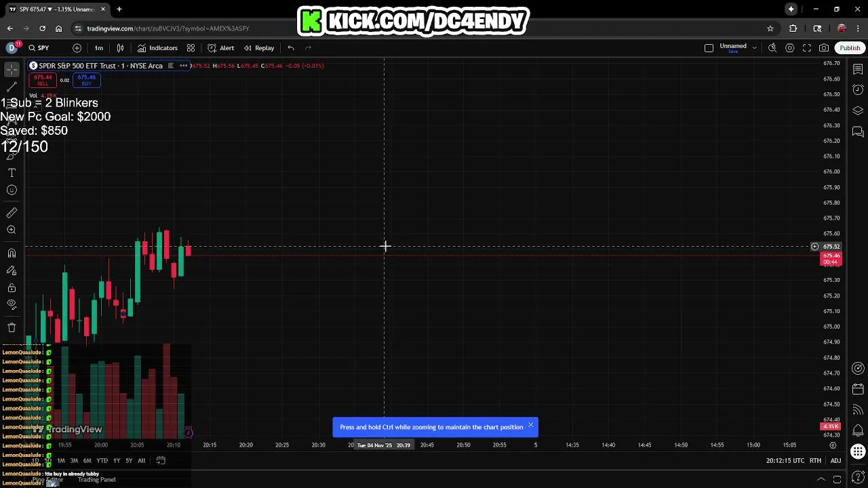Open the 1m interval dropdown
The width and height of the screenshot is (868, 488).
coord(98,48)
